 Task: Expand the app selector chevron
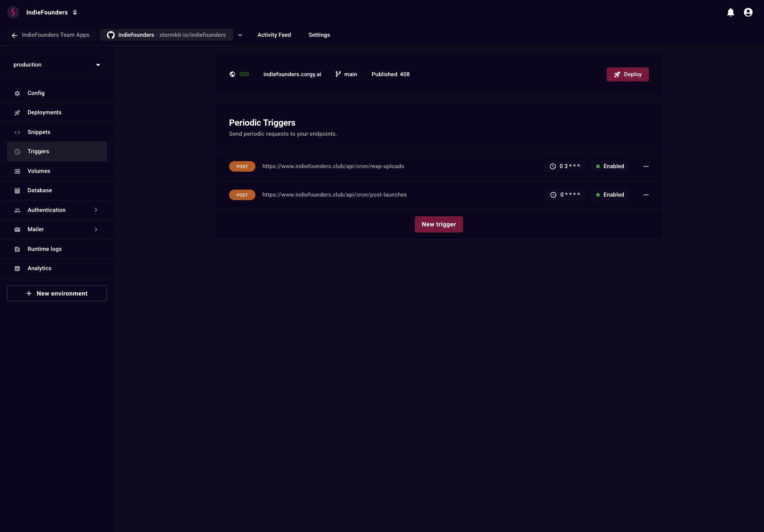pyautogui.click(x=240, y=35)
